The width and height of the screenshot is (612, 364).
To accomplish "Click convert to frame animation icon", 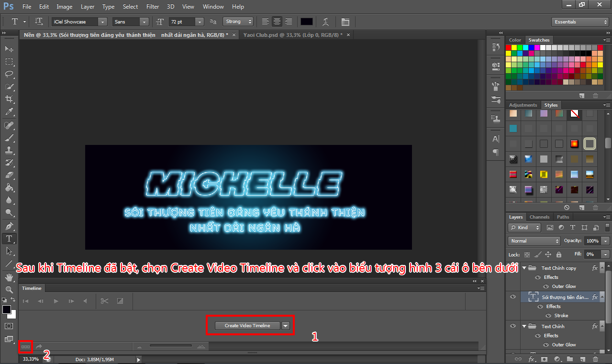I will click(26, 346).
